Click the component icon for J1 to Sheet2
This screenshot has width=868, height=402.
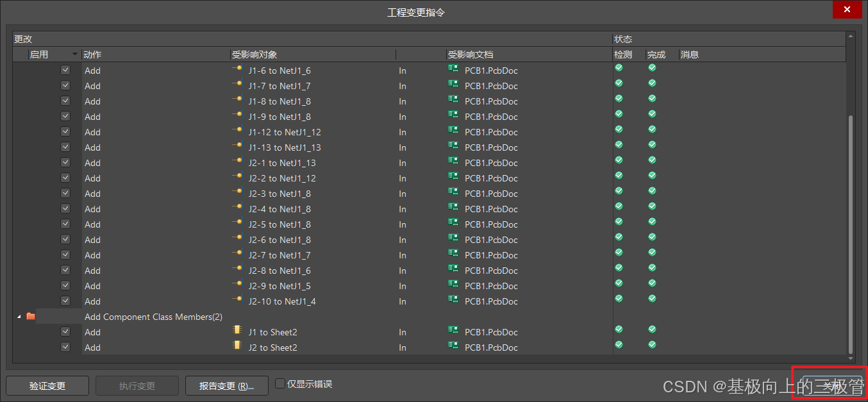pyautogui.click(x=237, y=330)
